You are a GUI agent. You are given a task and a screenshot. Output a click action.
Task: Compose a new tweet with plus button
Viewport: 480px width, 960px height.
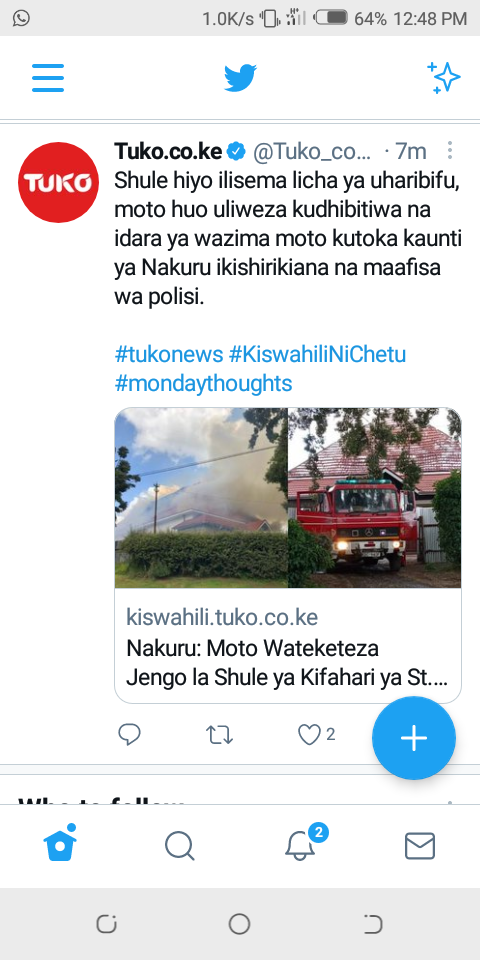point(414,738)
